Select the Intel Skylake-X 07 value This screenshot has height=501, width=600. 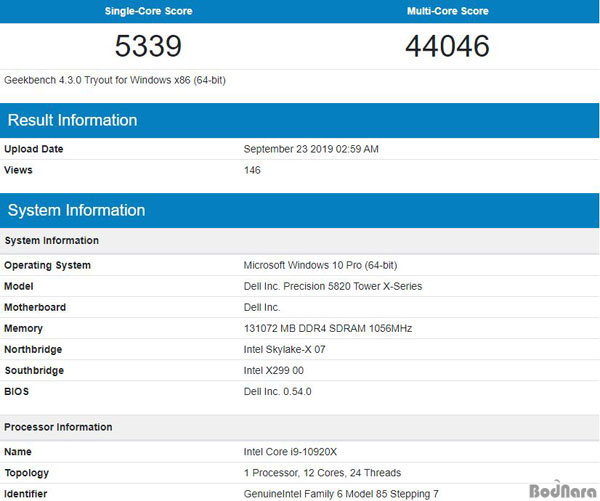tap(284, 349)
